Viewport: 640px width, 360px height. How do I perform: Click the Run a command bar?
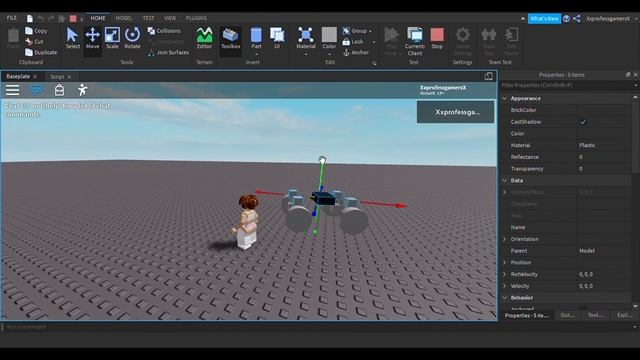(318, 327)
